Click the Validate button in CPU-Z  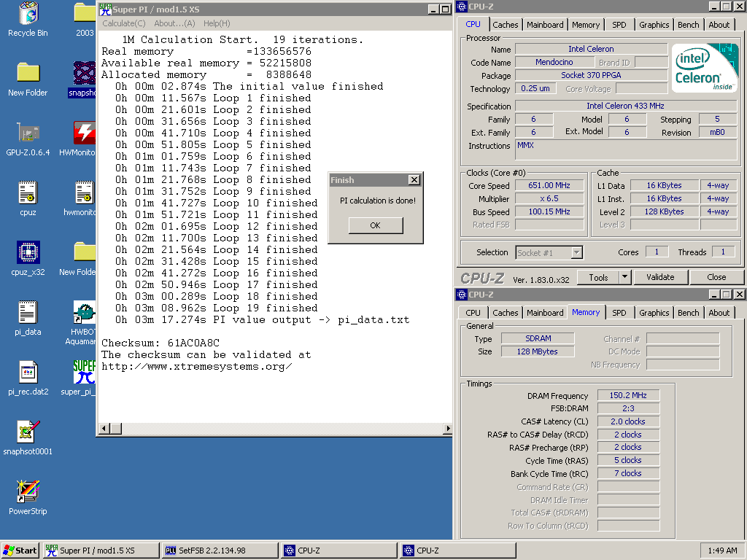660,277
